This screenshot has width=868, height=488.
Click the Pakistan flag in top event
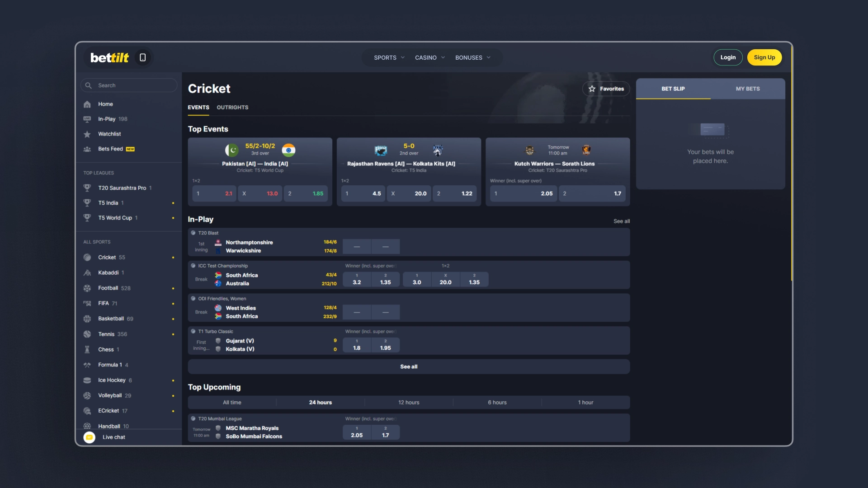click(231, 150)
